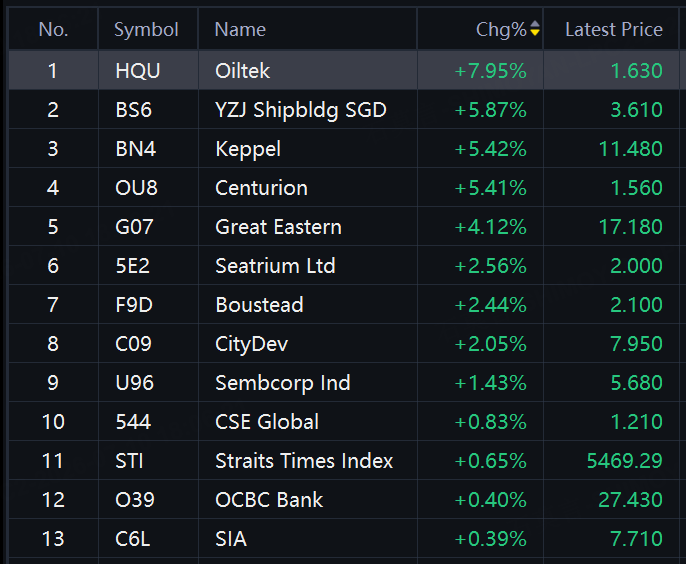Sort by Latest Price column
Viewport: 686px width, 564px height.
click(x=614, y=30)
